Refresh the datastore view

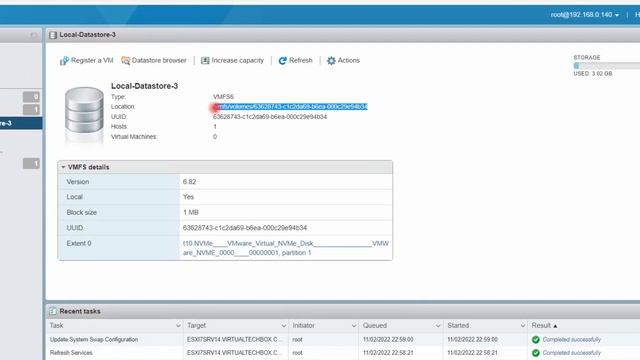pyautogui.click(x=295, y=60)
